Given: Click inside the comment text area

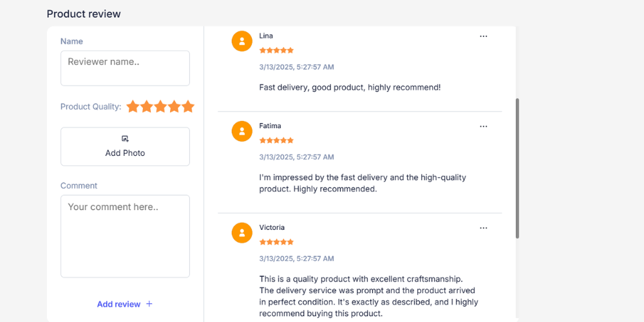Looking at the screenshot, I should click(x=125, y=236).
